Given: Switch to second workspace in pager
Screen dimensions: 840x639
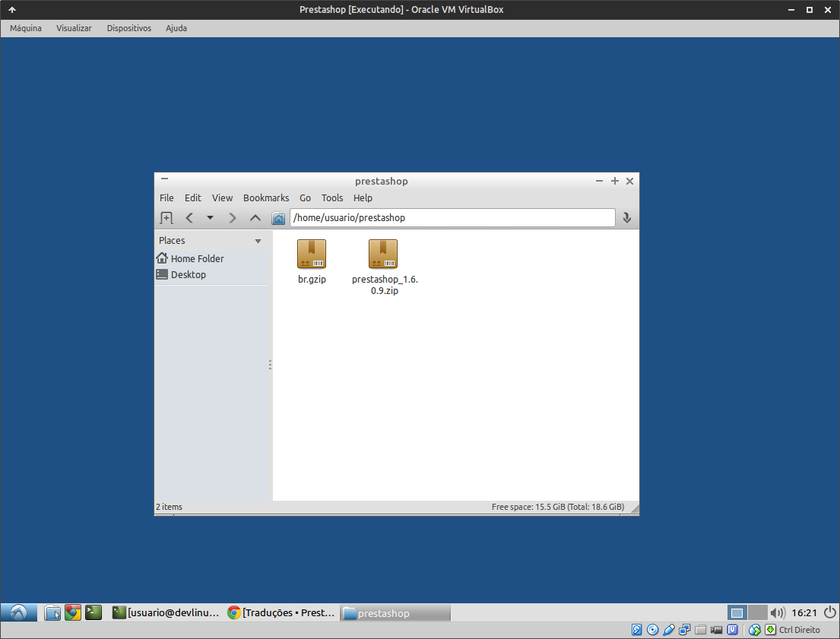Looking at the screenshot, I should [757, 612].
